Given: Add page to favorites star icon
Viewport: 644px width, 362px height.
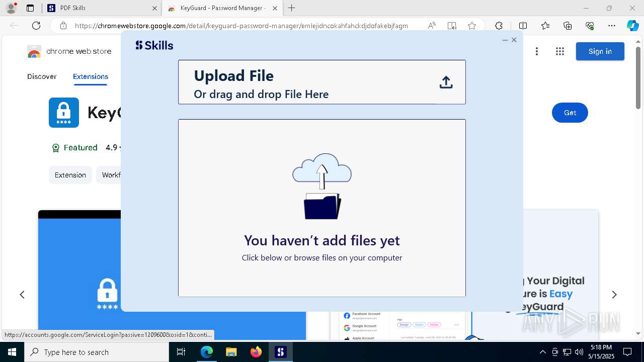Looking at the screenshot, I should pyautogui.click(x=471, y=26).
